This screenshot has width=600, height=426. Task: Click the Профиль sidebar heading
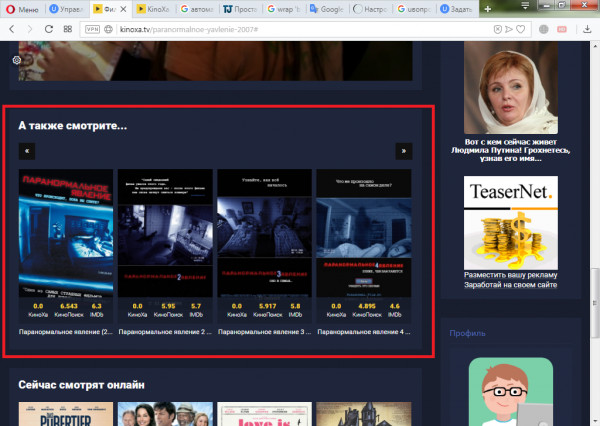point(467,333)
